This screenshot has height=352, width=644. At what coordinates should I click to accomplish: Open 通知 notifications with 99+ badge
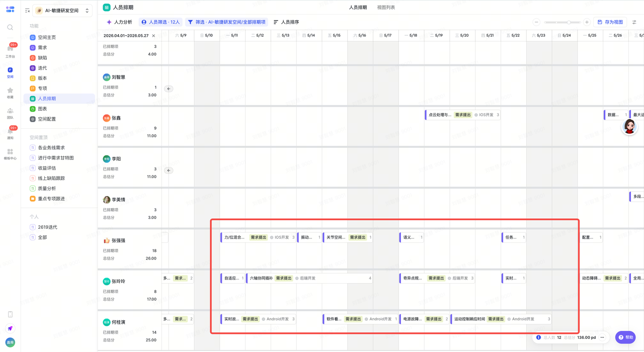coord(10,133)
